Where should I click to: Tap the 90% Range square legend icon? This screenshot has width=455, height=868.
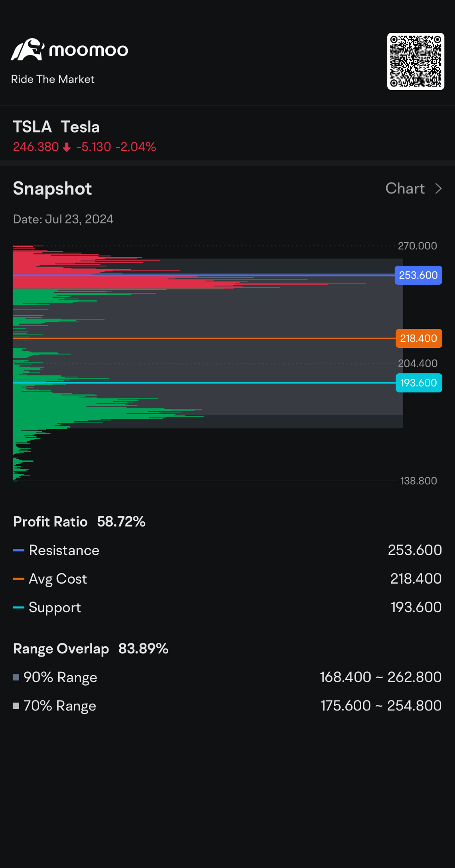click(x=16, y=677)
